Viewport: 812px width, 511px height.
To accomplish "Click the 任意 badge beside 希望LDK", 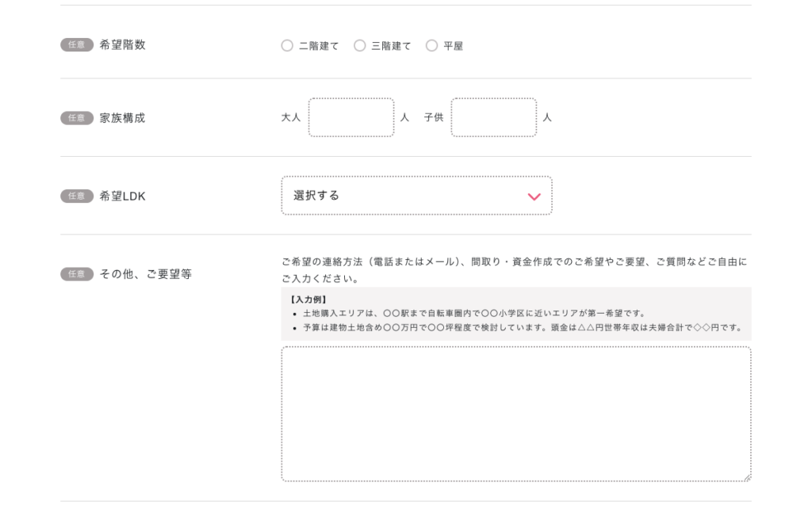I will click(76, 196).
